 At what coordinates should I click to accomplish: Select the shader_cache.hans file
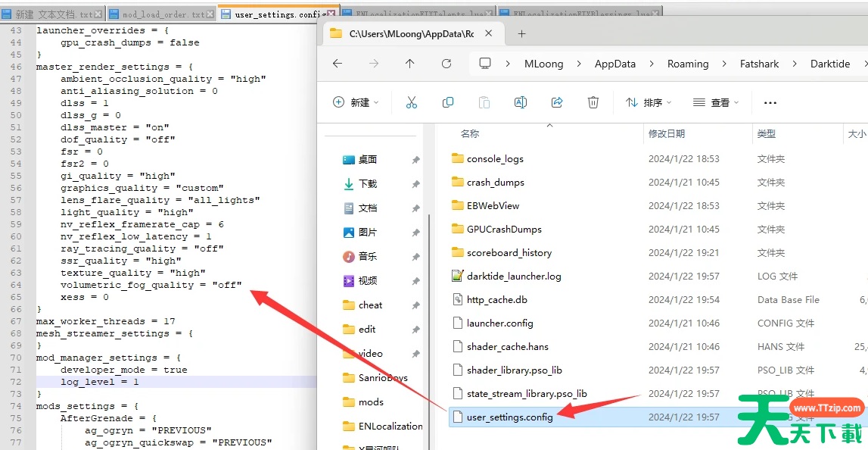pos(508,347)
